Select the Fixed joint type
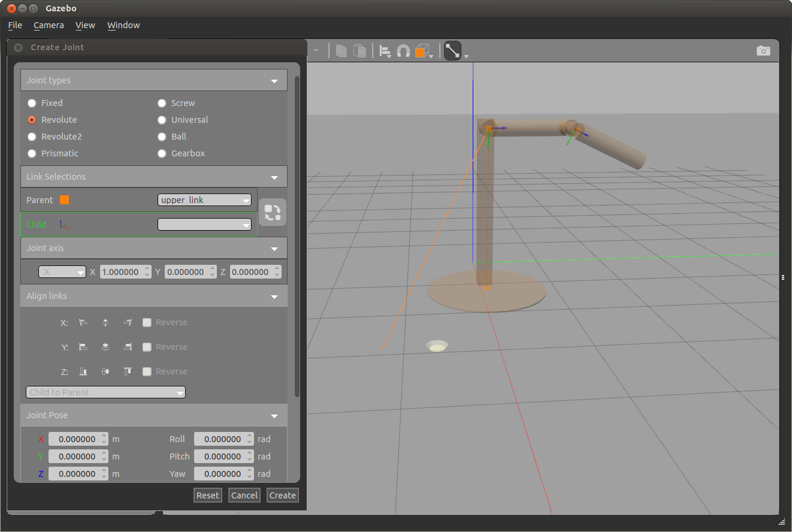Screen dimensions: 792x532 pyautogui.click(x=32, y=103)
